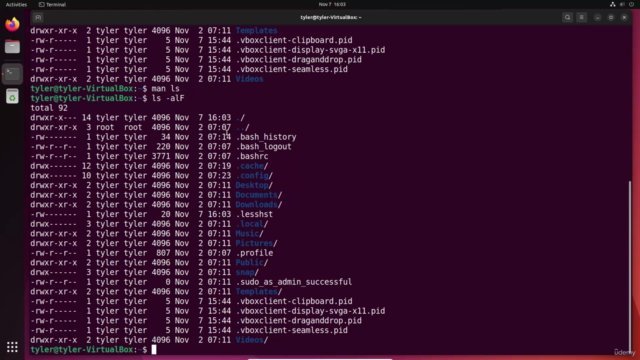
Task: Click the Videos/ entry with trailing slash
Action: (252, 340)
